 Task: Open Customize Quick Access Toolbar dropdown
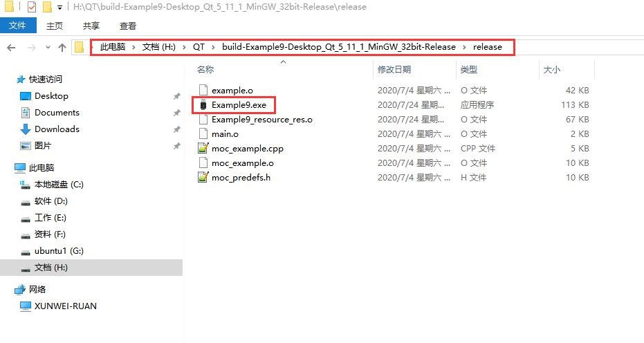60,7
